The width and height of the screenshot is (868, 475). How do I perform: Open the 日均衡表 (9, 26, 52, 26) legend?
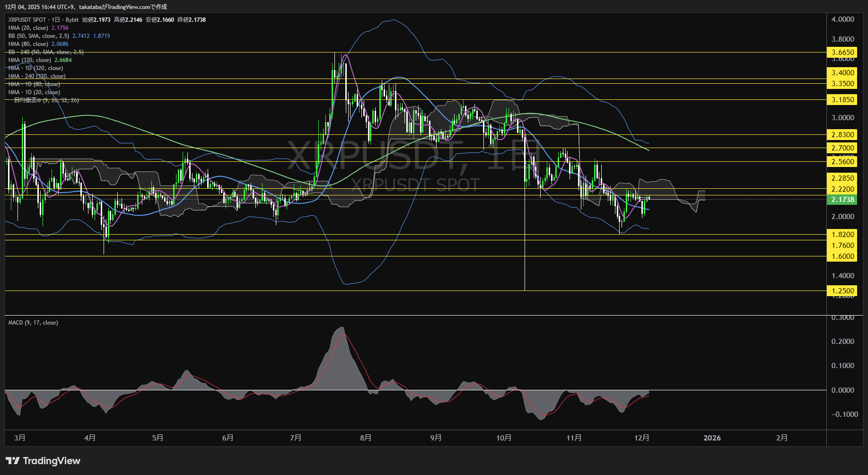(46, 100)
